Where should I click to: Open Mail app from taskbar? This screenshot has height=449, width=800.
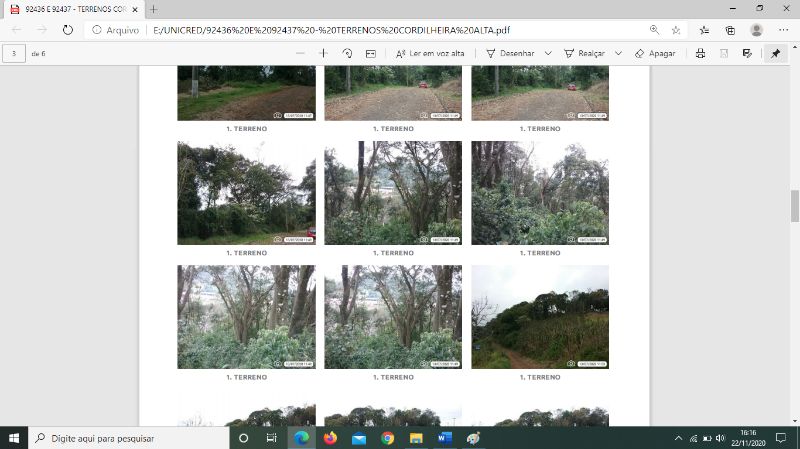click(x=359, y=438)
